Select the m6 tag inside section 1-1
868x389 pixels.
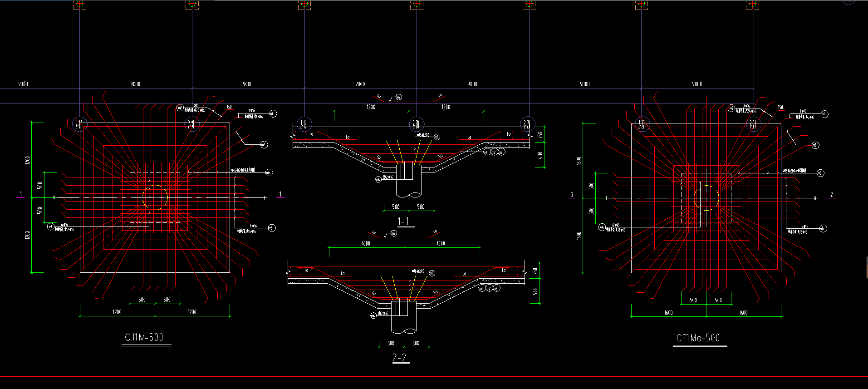pos(436,137)
